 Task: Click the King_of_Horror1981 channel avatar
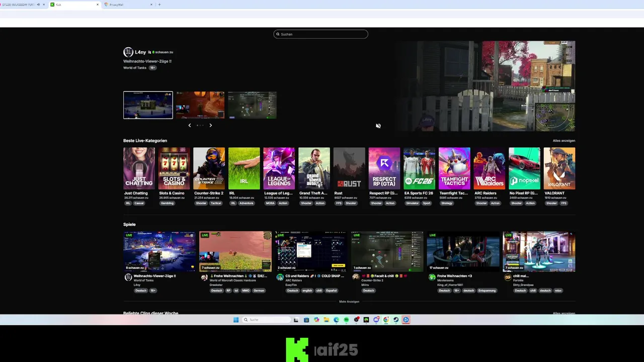tap(432, 278)
